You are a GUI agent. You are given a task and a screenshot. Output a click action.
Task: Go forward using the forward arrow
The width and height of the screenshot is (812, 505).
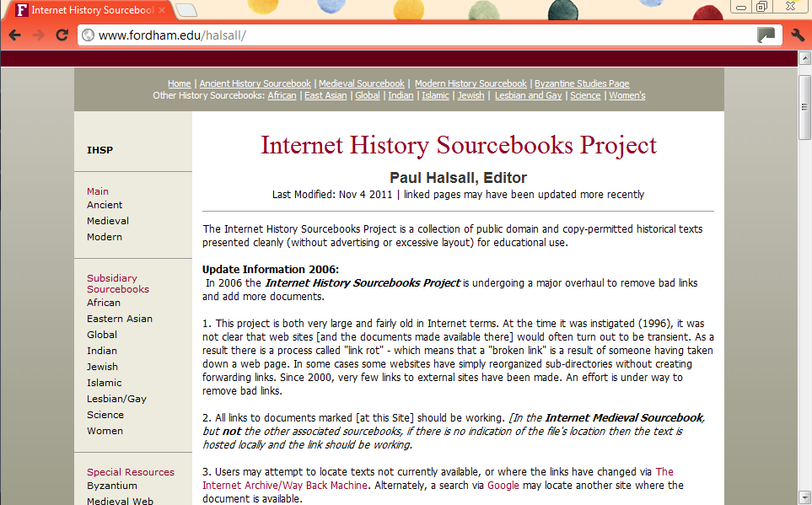coord(38,35)
